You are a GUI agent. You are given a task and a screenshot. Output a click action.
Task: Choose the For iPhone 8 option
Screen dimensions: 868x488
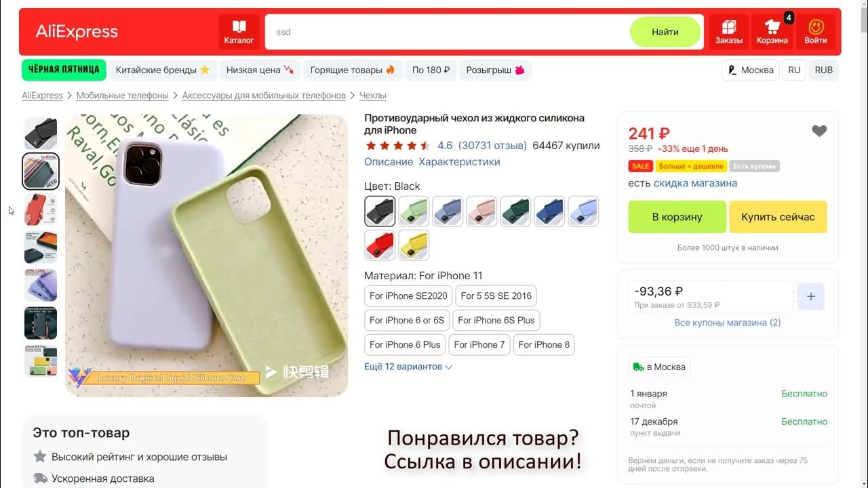tap(544, 345)
